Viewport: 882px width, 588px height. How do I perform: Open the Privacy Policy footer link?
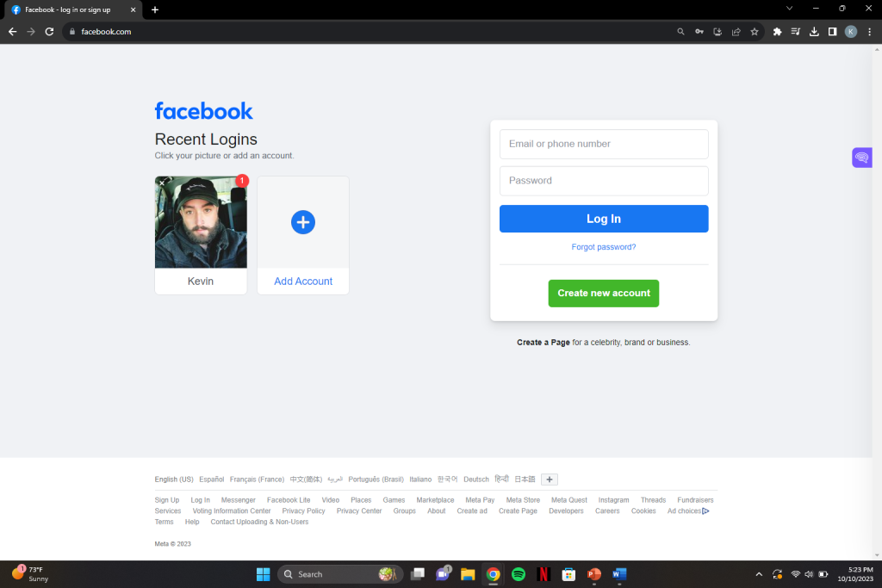[304, 511]
